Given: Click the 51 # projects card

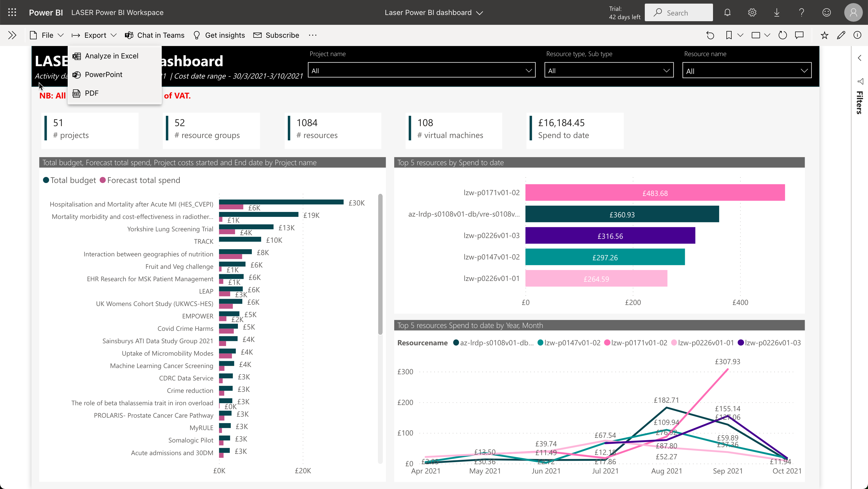Looking at the screenshot, I should pos(90,131).
